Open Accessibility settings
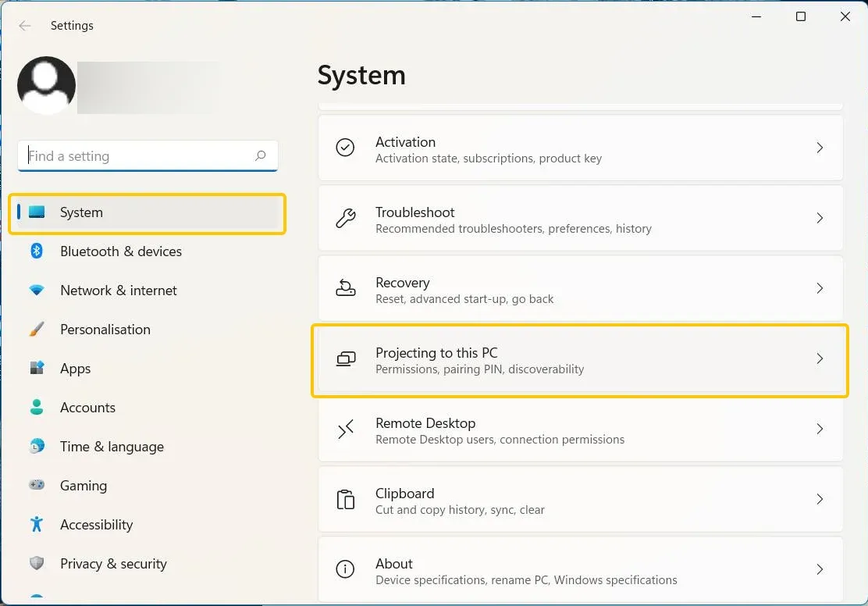 pos(148,525)
